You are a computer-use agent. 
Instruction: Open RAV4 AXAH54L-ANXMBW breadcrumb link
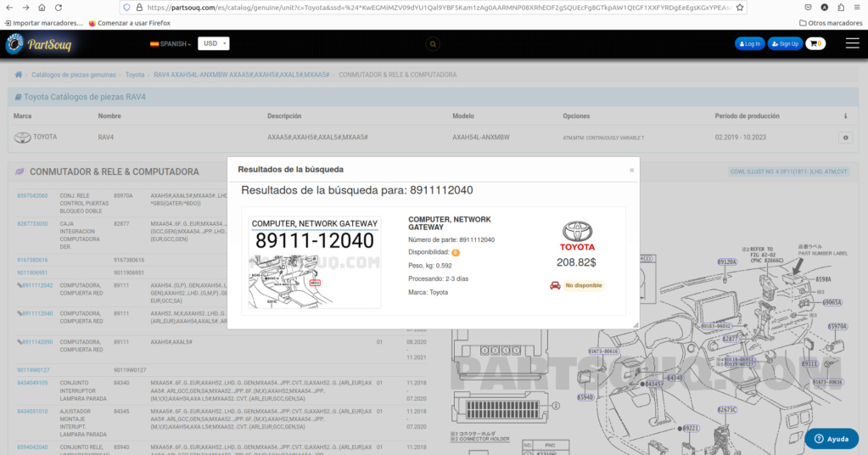(241, 75)
